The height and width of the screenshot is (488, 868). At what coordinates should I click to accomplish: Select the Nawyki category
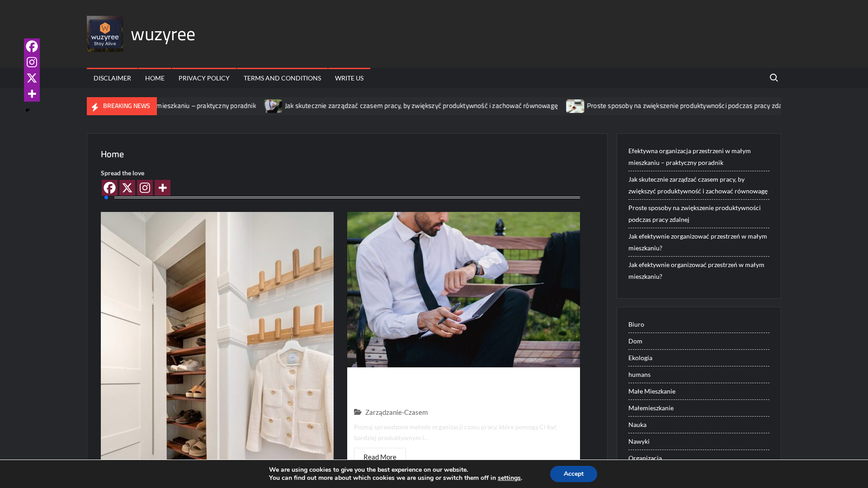click(639, 441)
